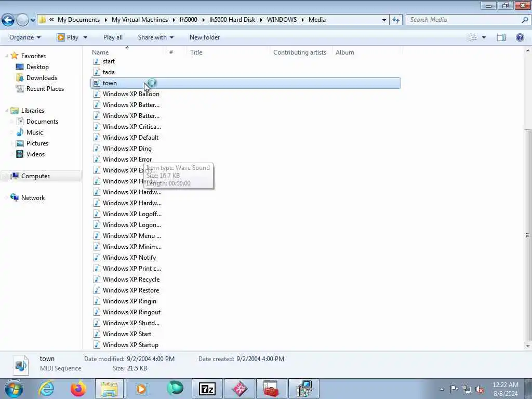Select the Windows XP Ringin file icon
Screen dimensions: 532x399
click(x=97, y=301)
